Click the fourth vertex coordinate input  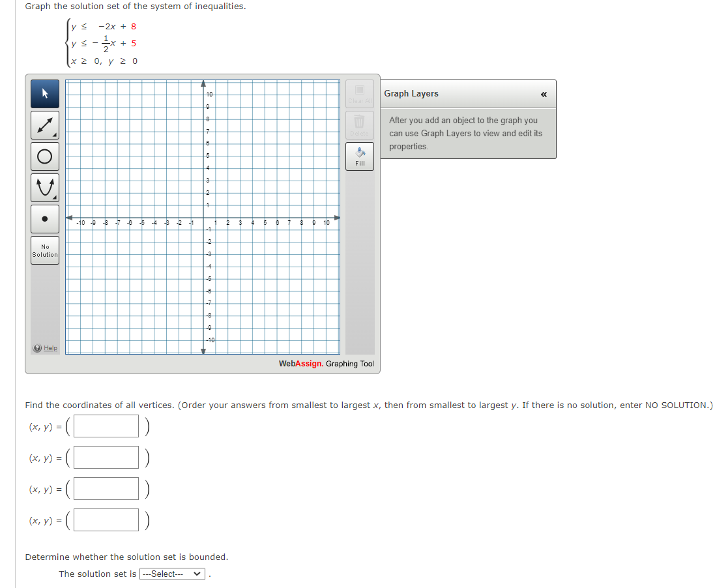point(106,520)
